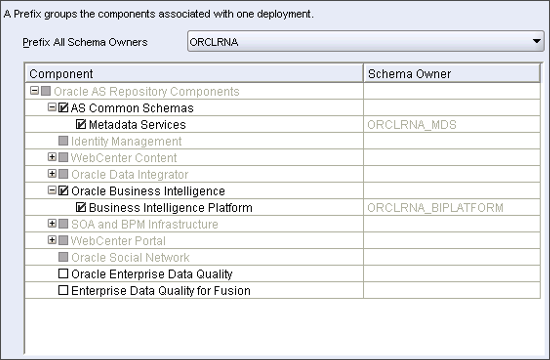Select Enterprise Data Quality for Fusion label

point(161,291)
